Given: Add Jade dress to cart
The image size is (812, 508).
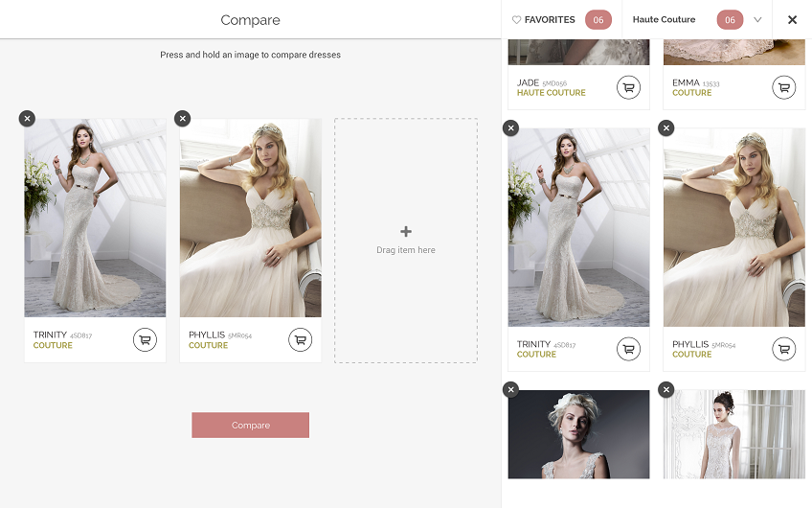Looking at the screenshot, I should pos(629,87).
